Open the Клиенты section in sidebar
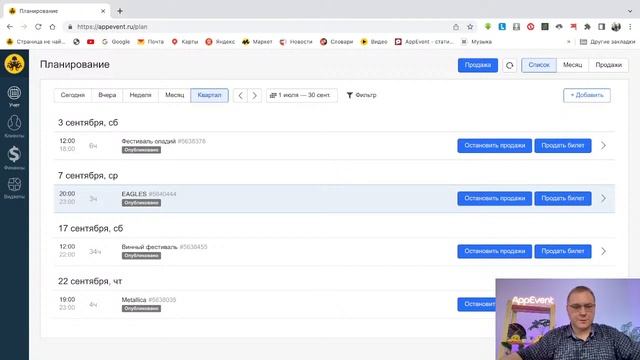The width and height of the screenshot is (640, 360). (14, 126)
